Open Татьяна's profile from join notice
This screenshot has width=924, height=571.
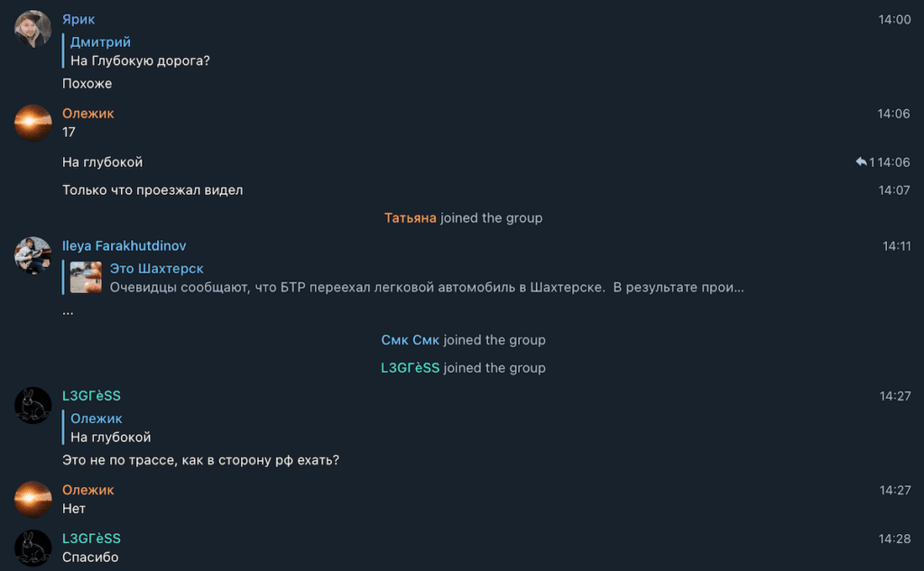[410, 218]
